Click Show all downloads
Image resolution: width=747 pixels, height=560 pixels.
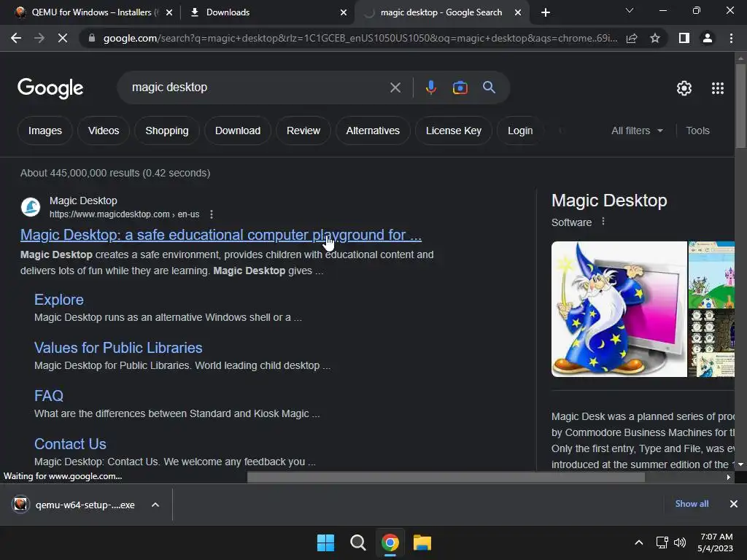tap(692, 504)
